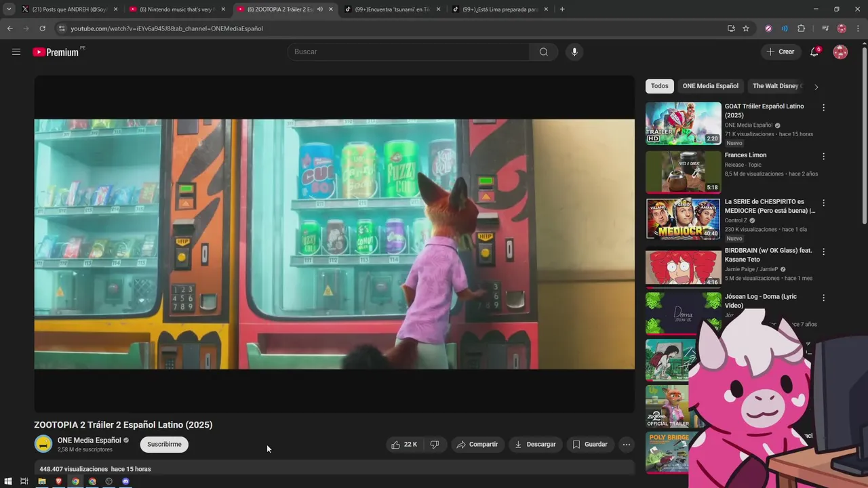This screenshot has height=488, width=868.
Task: Open Control Z channel under CHESPIRITO video
Action: (736, 220)
